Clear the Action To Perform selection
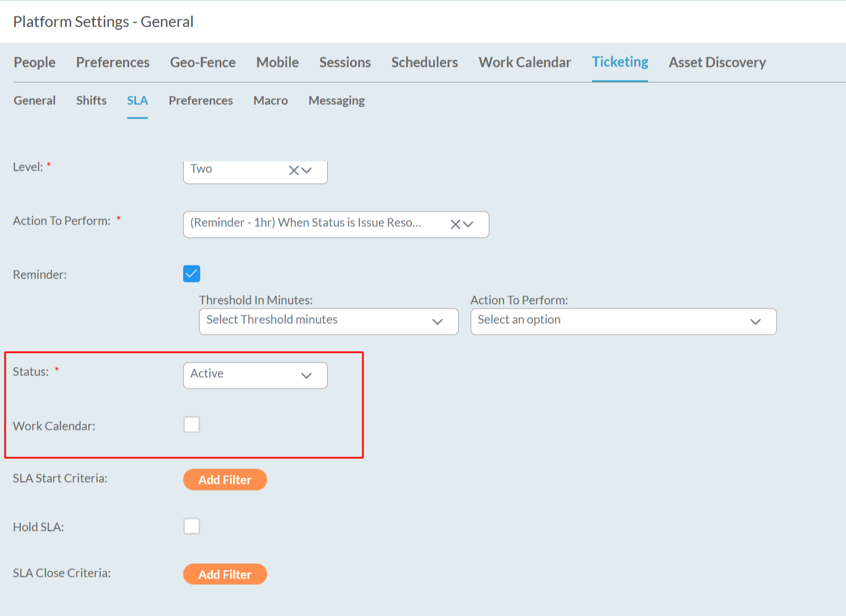The image size is (846, 616). 455,224
